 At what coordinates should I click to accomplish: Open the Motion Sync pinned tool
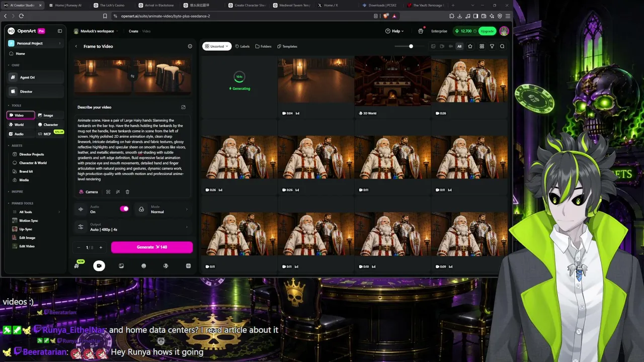click(29, 221)
